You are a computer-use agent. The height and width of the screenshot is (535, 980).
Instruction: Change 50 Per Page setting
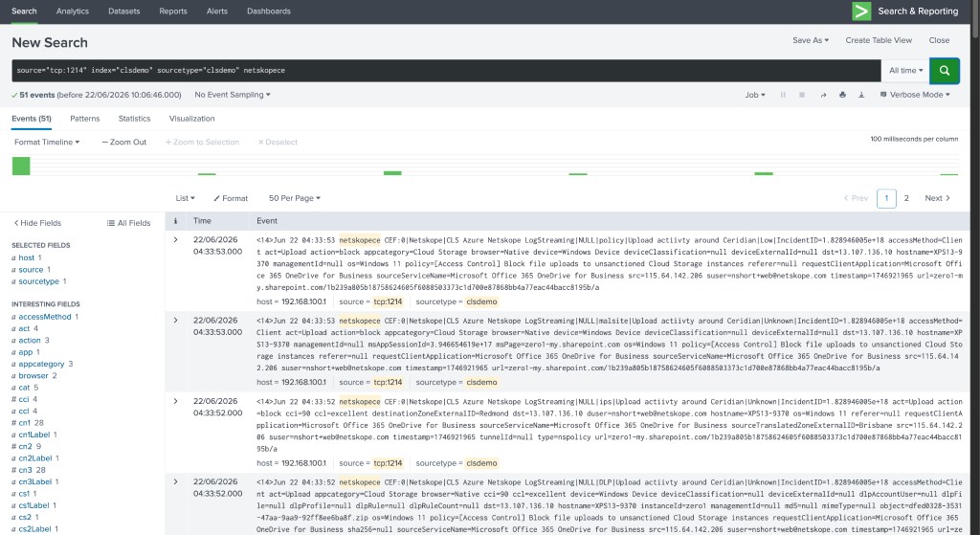coord(295,198)
